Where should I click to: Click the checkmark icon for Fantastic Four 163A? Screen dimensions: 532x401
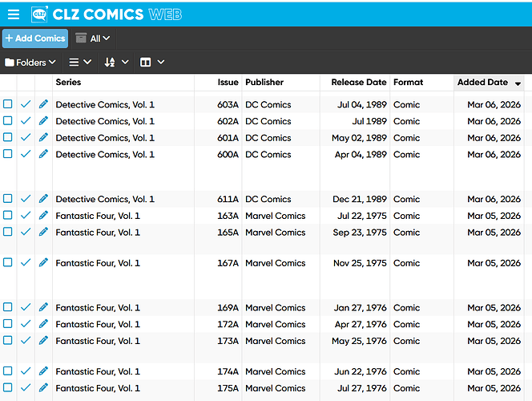pos(26,215)
